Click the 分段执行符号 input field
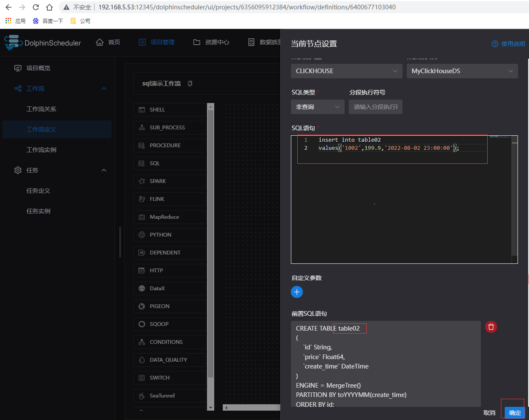The image size is (529, 420). 375,107
